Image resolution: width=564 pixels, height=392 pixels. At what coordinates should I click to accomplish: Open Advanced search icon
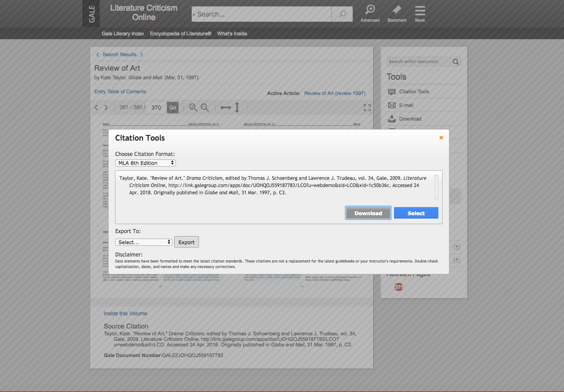[x=370, y=14]
